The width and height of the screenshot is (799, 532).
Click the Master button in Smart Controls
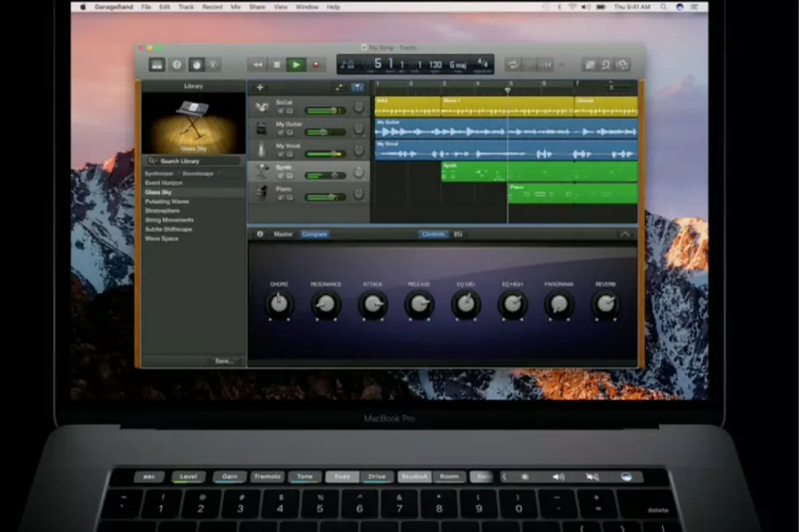click(283, 234)
